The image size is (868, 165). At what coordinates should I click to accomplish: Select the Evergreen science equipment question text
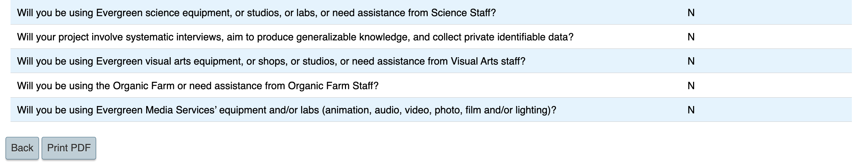[256, 13]
